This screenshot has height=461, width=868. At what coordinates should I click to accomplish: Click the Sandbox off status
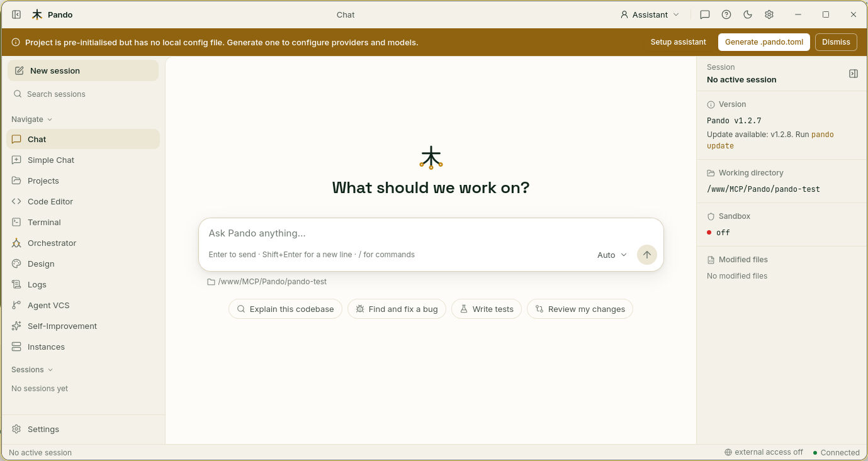[x=718, y=233]
